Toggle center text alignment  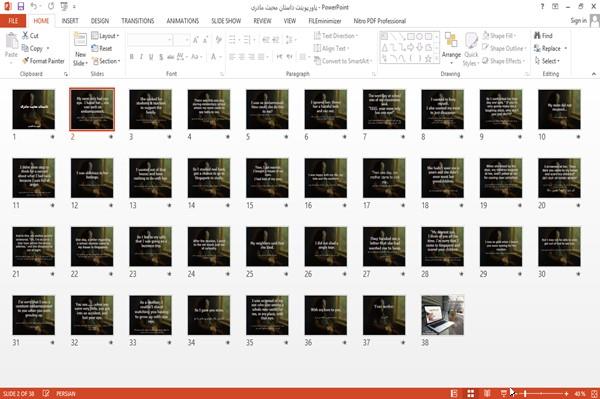241,57
